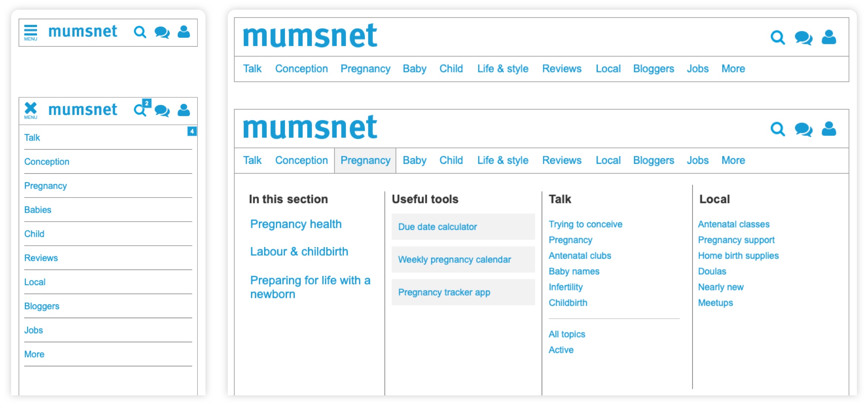Viewport: 868px width, 408px height.
Task: Select Bloggers in the mobile menu list
Action: (42, 306)
